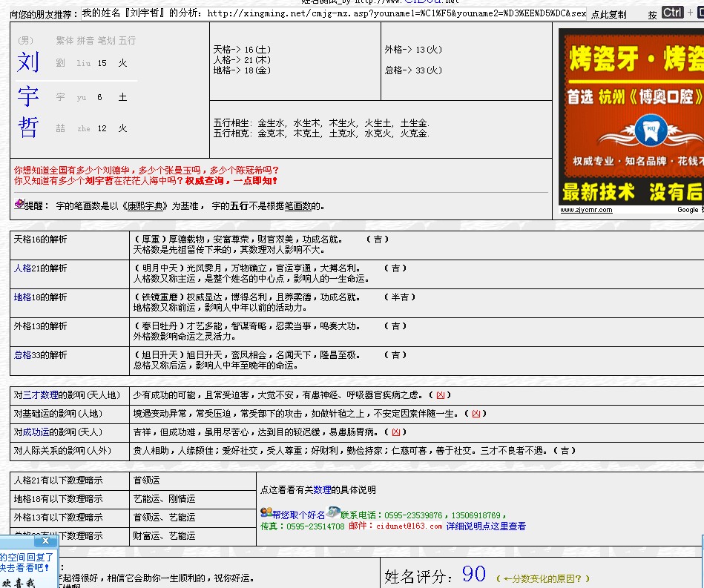Open the 总格 link in 总格33的解析

click(22, 355)
